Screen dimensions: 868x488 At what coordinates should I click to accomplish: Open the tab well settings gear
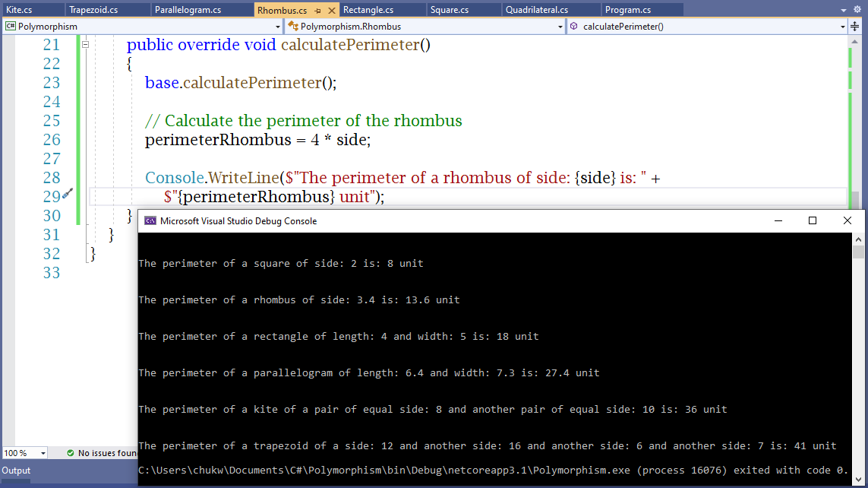coord(857,9)
